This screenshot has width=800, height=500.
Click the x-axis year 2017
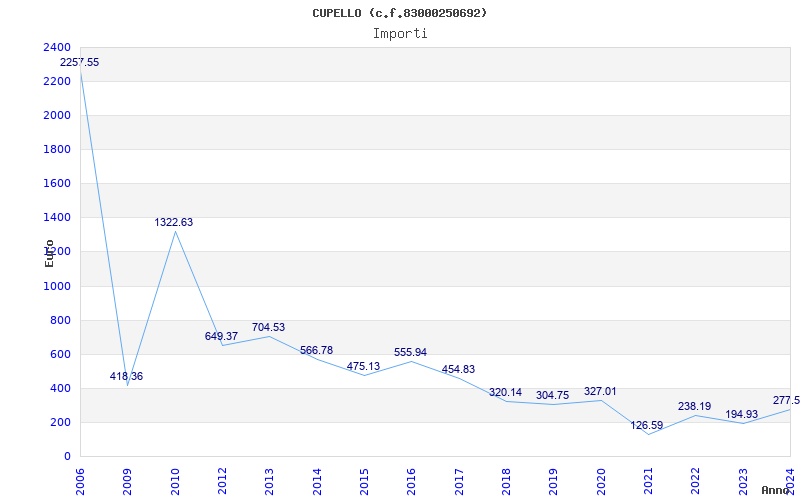459,482
